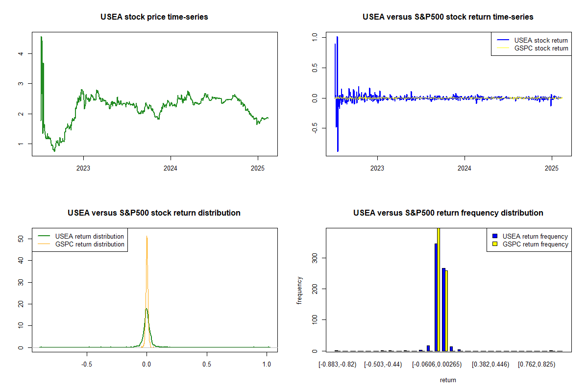Click the tallest yellow GSPC histogram bar
This screenshot has height=392, width=588.
(439, 290)
